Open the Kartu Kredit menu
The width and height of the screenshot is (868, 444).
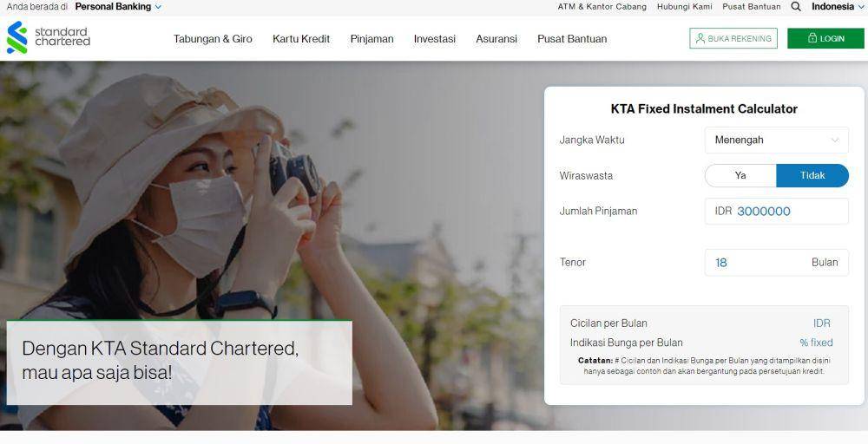coord(301,39)
